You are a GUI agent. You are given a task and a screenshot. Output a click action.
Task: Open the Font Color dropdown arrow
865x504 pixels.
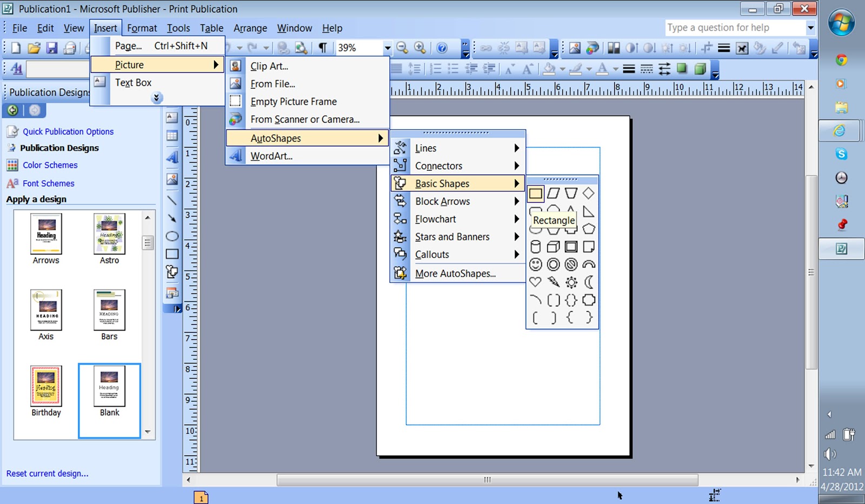615,69
